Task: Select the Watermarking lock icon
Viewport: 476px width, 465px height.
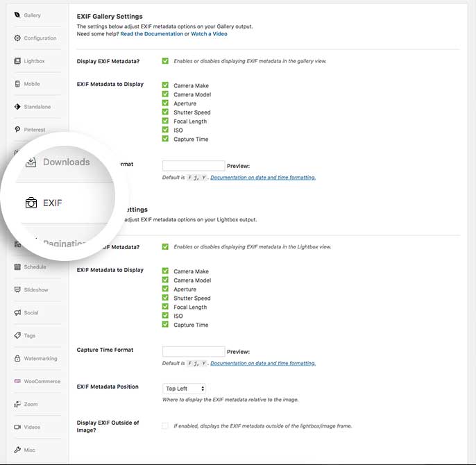Action: [x=17, y=359]
